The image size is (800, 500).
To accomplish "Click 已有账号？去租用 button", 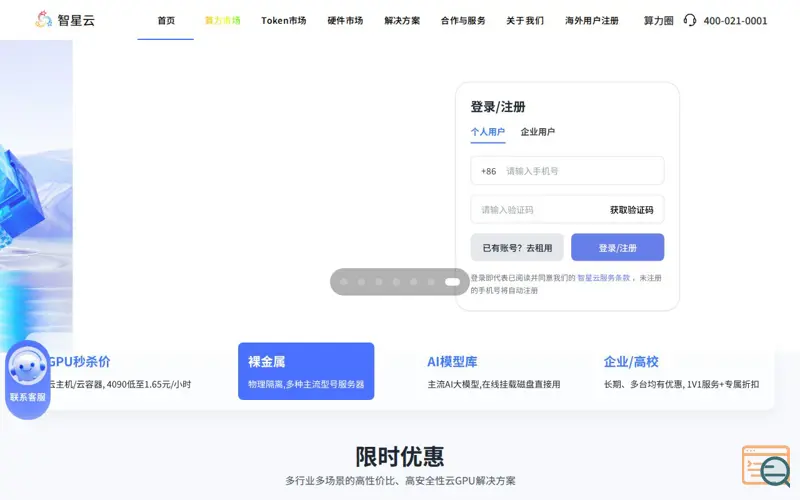I will (x=517, y=247).
